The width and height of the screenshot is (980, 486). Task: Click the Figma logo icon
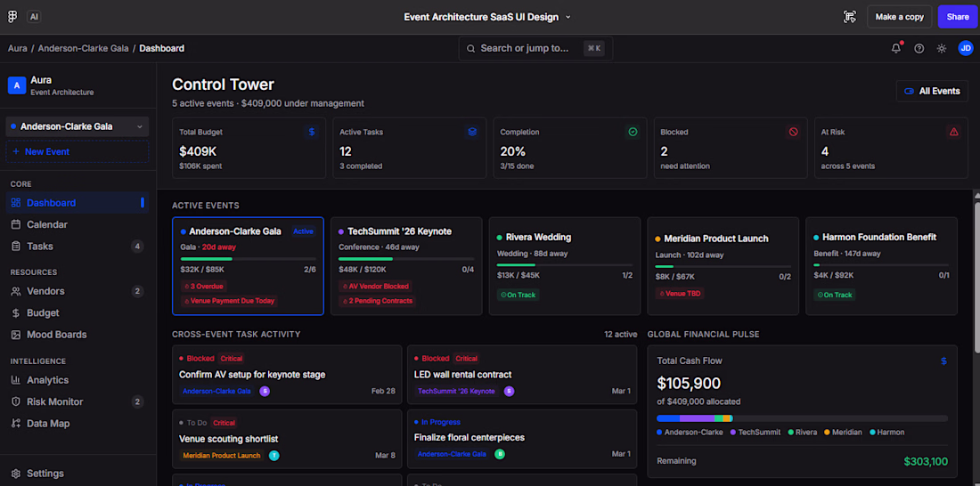tap(12, 16)
